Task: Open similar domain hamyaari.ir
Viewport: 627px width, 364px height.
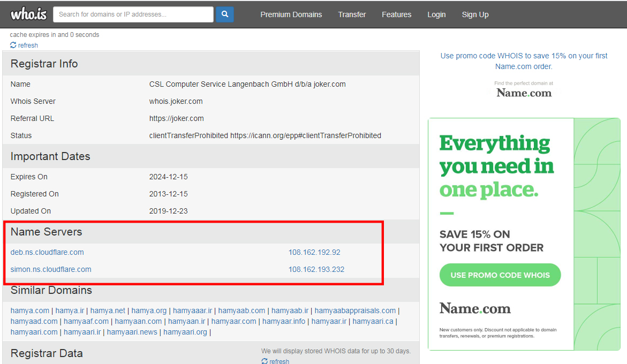Action: click(x=82, y=332)
